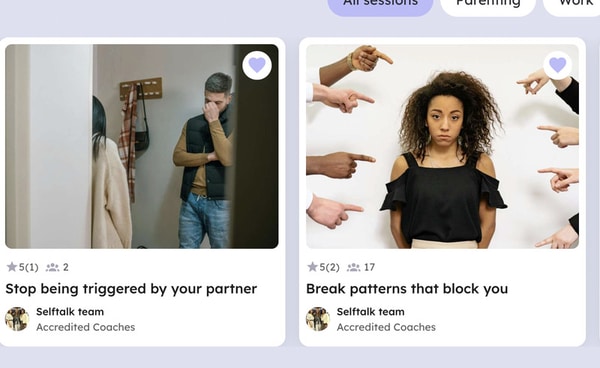Open the couple arguing session thumbnail

142,147
